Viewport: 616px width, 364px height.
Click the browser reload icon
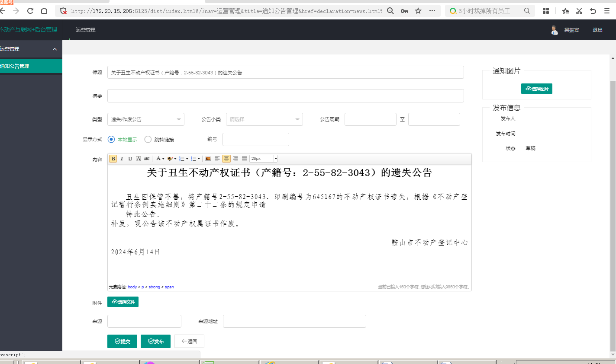click(x=30, y=11)
